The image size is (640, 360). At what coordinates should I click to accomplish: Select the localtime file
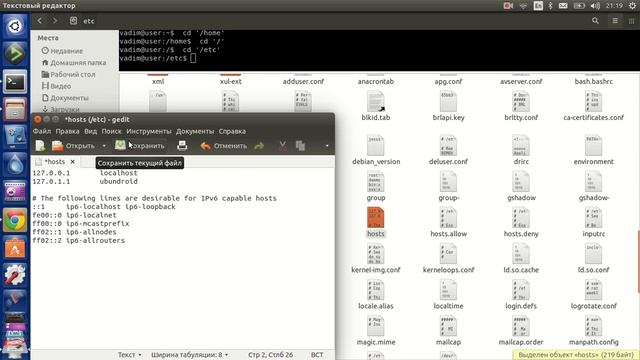point(448,295)
